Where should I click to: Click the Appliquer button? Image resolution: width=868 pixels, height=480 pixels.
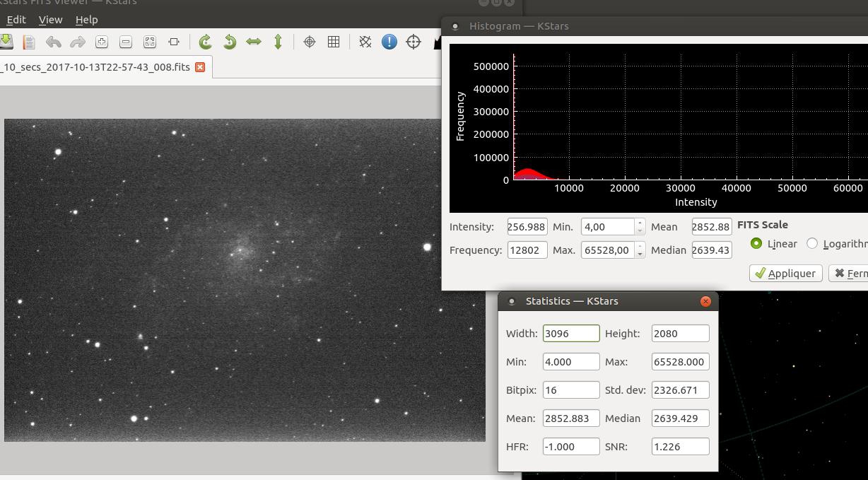[785, 273]
